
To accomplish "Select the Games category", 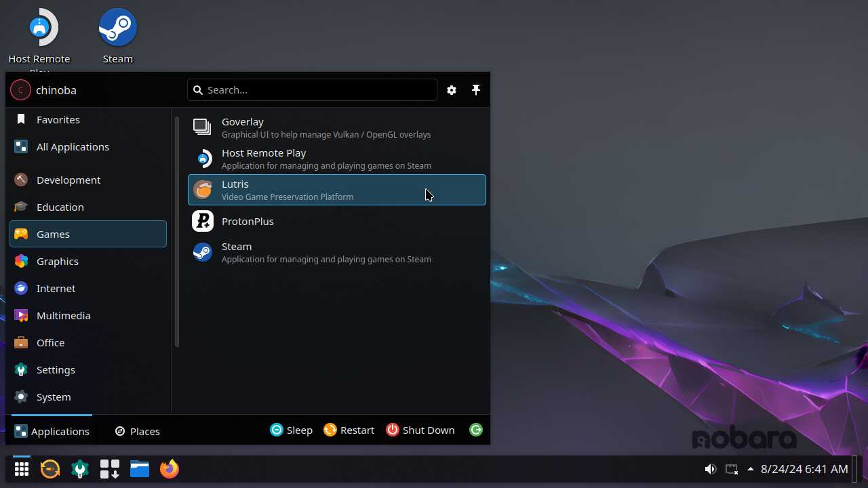I will coord(88,234).
